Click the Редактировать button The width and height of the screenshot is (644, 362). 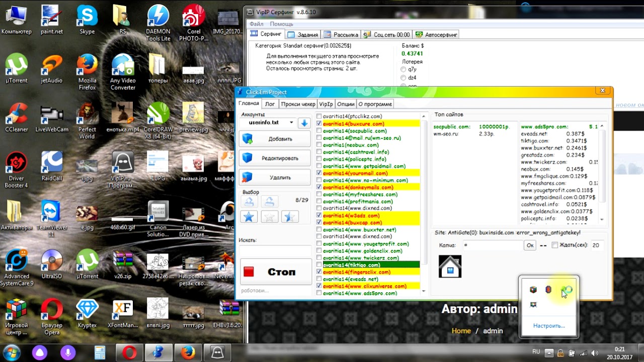tap(275, 158)
